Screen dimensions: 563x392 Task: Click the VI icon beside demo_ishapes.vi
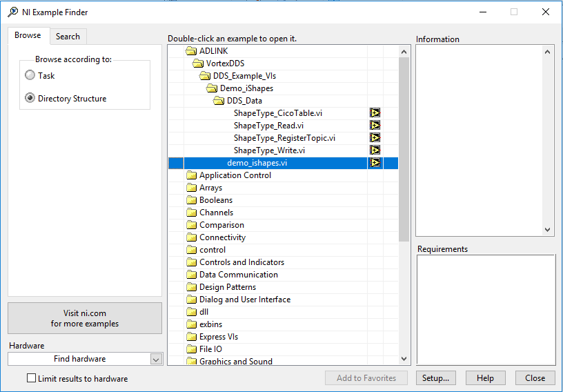[x=375, y=163]
